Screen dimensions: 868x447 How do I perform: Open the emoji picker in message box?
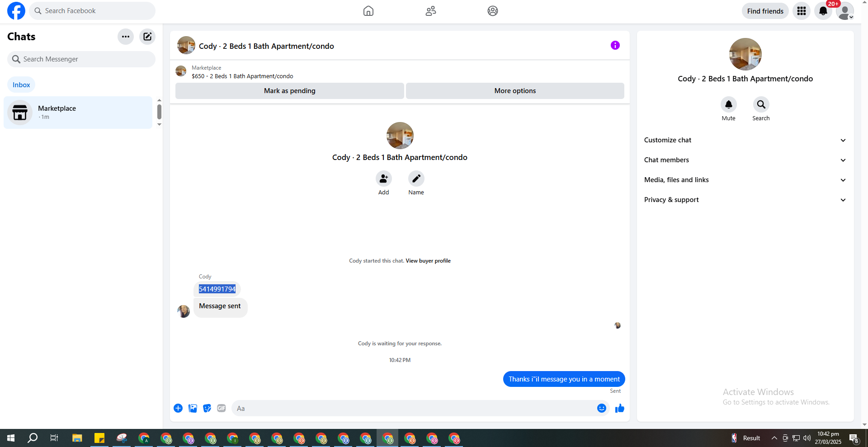pos(602,408)
